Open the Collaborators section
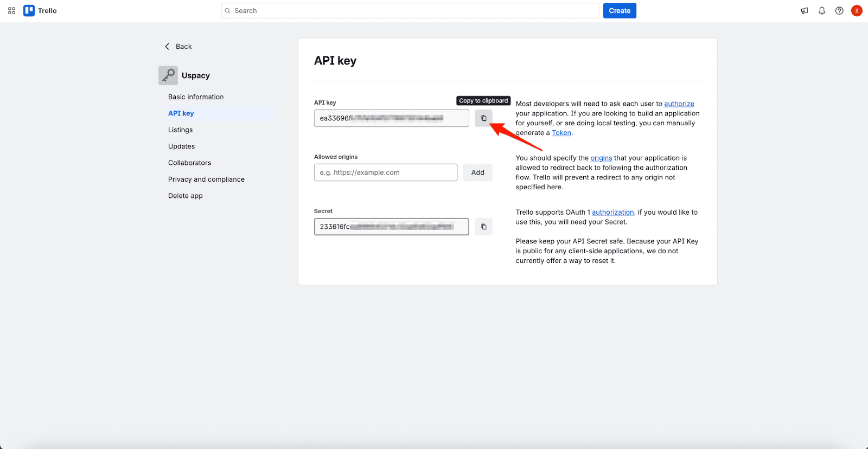The image size is (868, 449). point(189,163)
